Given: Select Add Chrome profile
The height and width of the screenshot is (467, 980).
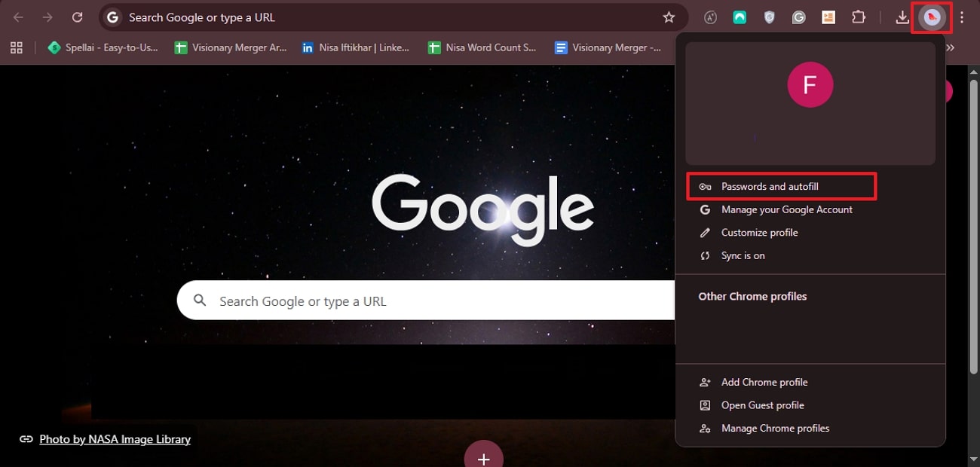Looking at the screenshot, I should (x=762, y=382).
